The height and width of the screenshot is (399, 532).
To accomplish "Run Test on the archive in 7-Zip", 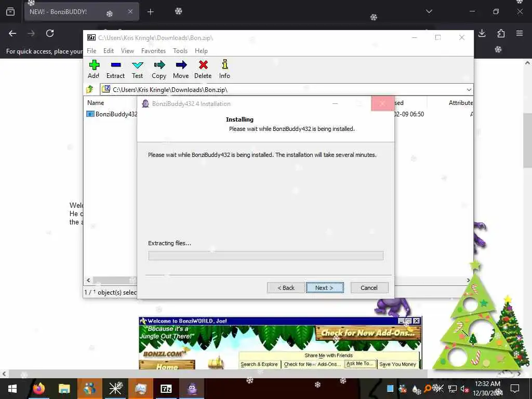I will click(x=137, y=70).
